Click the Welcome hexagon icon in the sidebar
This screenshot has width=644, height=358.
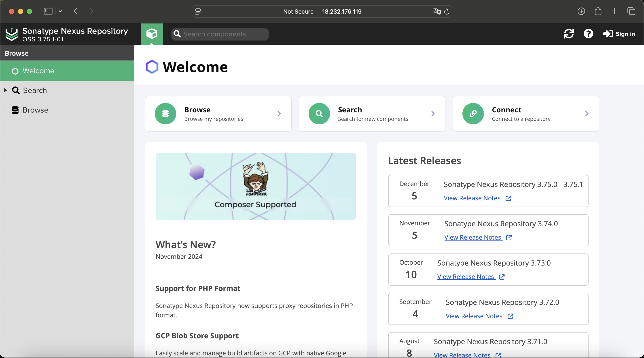pos(15,71)
